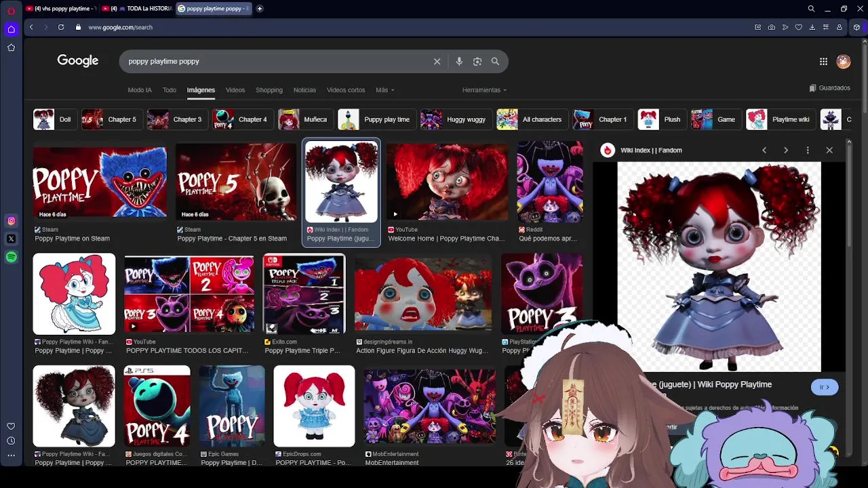Filter by the Plush chip
The width and height of the screenshot is (868, 488).
662,119
